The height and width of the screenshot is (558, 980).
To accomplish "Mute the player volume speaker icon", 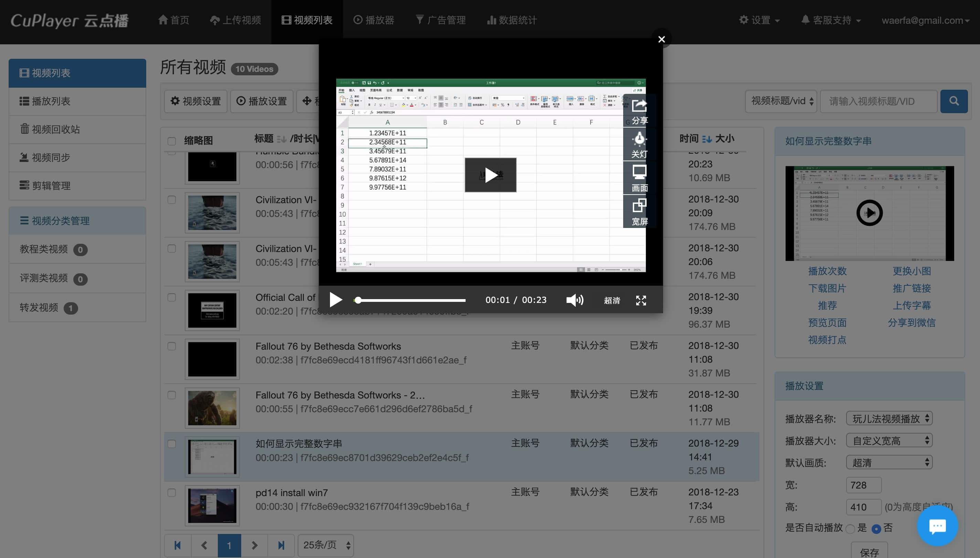I will (x=575, y=300).
